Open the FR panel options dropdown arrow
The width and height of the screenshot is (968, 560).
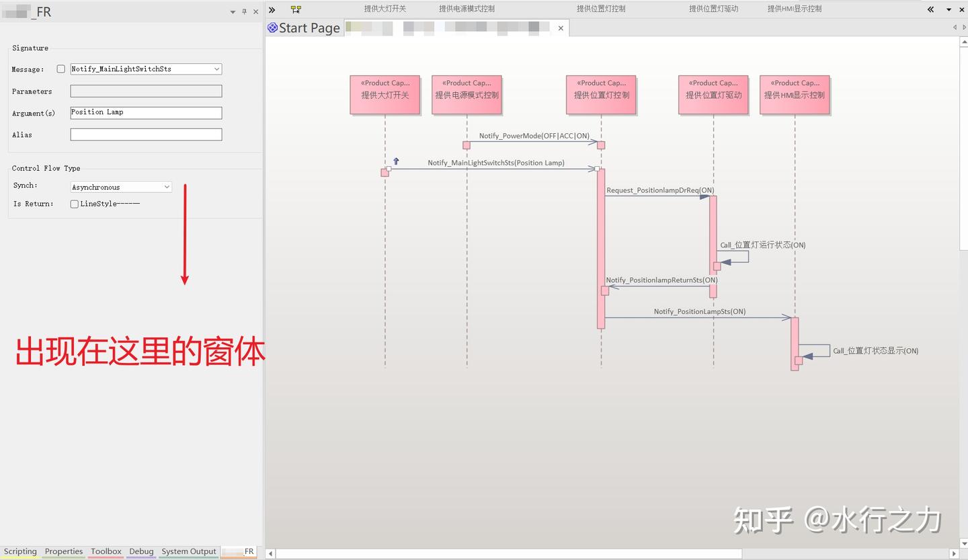(x=231, y=11)
